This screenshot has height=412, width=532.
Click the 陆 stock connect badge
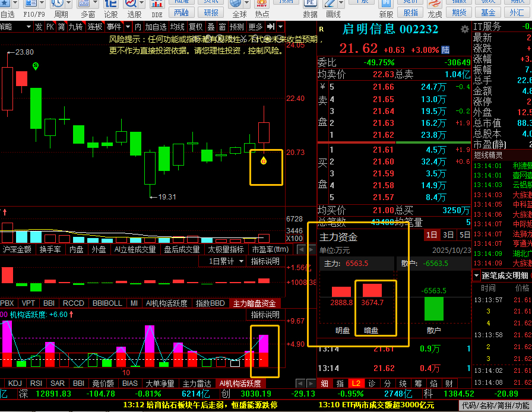tap(445, 50)
